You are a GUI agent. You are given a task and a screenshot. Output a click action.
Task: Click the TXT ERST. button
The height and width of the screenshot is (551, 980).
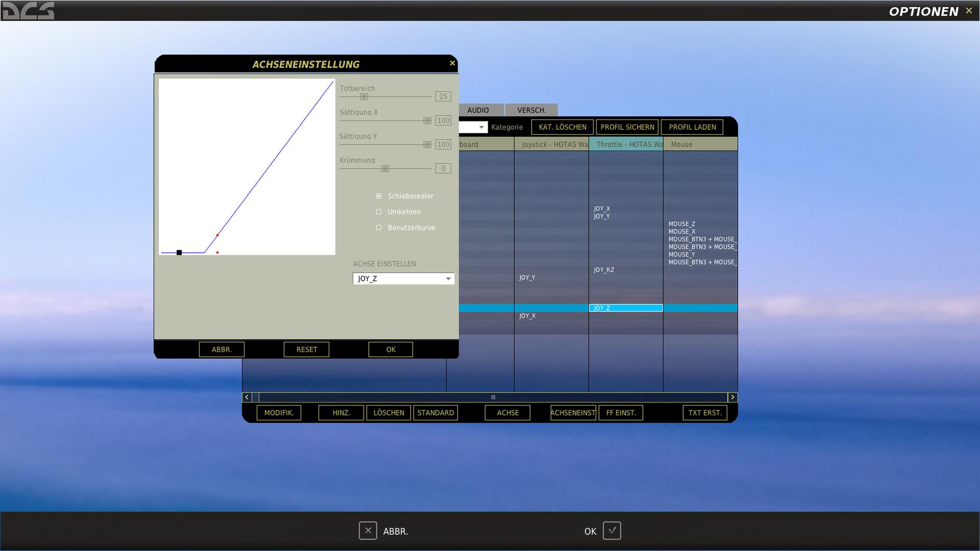coord(705,413)
